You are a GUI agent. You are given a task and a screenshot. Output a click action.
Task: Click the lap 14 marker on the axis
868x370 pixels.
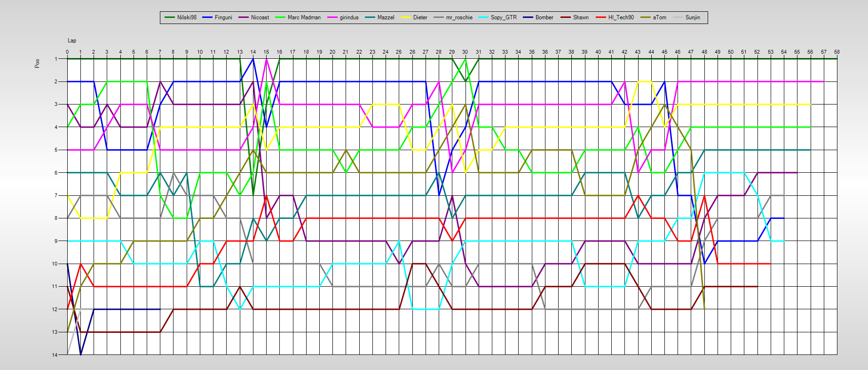(253, 52)
